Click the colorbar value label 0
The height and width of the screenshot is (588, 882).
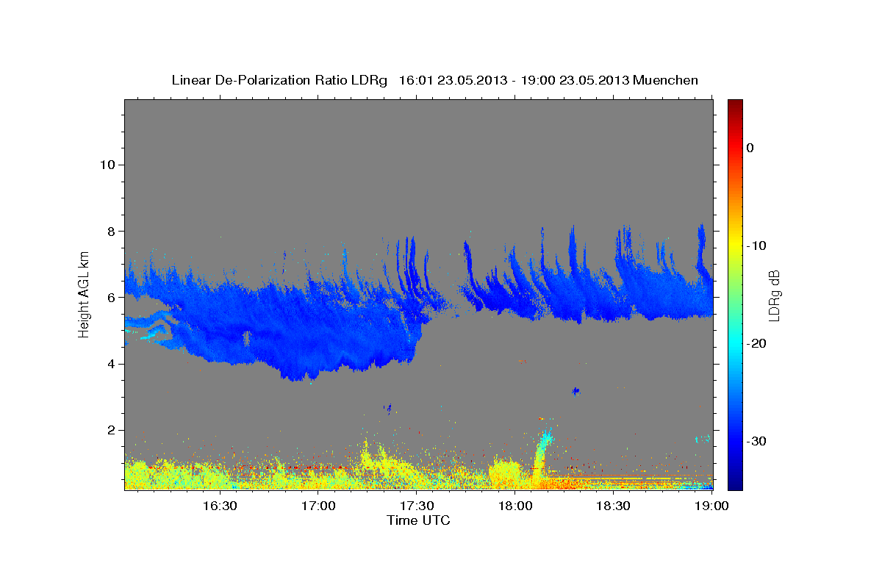pos(750,148)
